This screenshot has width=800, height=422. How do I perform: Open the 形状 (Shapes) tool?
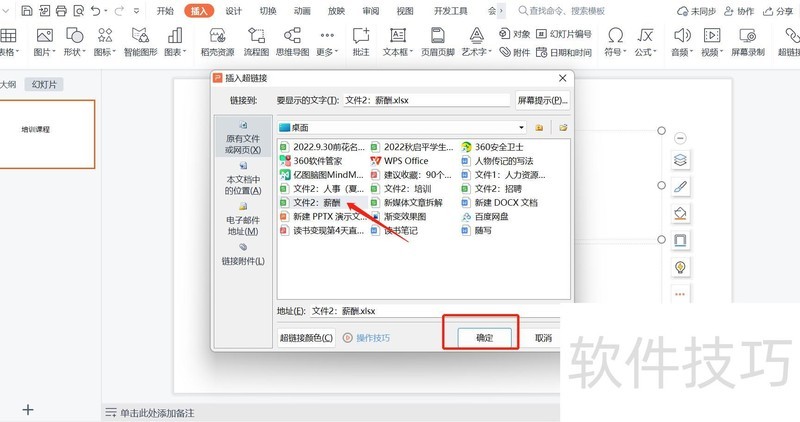(x=74, y=42)
